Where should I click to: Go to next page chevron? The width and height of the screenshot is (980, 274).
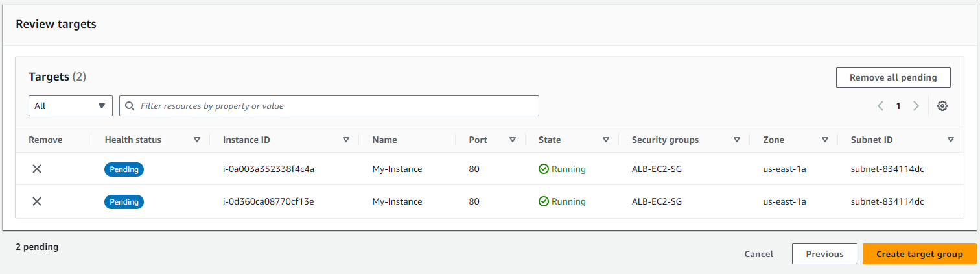(x=916, y=106)
